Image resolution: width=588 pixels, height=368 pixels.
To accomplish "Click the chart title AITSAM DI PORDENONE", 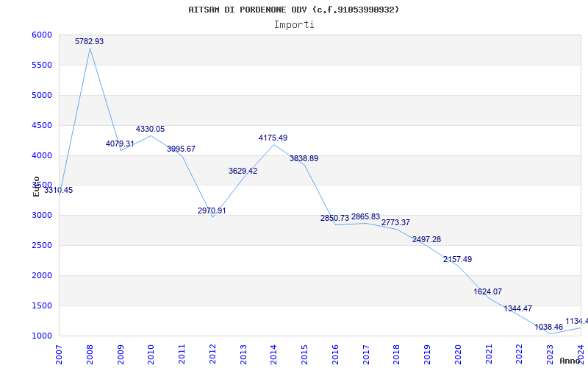I will coord(294,10).
